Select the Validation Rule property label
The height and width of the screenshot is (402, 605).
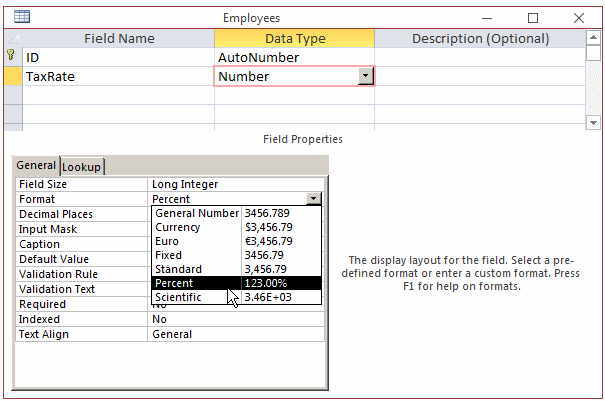click(81, 274)
